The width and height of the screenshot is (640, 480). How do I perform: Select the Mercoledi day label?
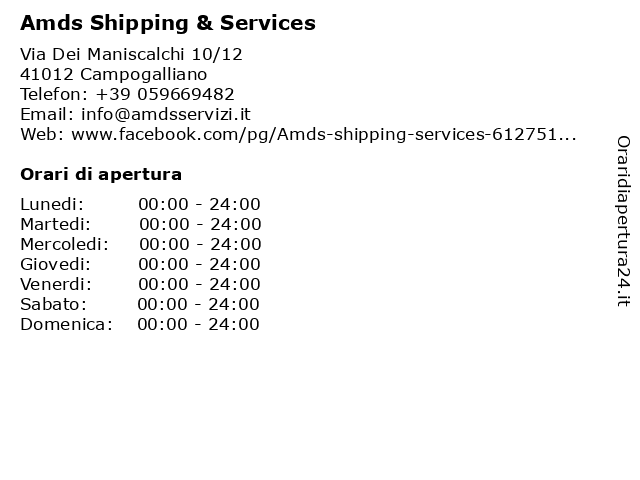coord(64,244)
